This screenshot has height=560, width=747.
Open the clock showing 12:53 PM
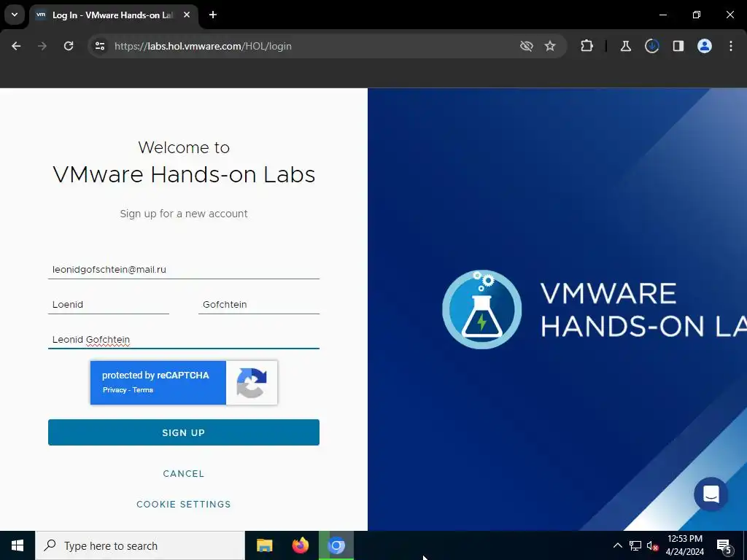pos(684,545)
